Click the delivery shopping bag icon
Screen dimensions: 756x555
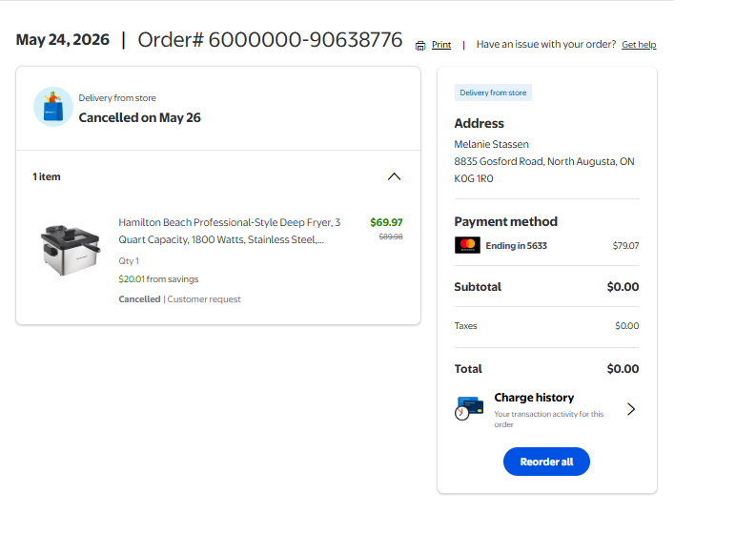pos(53,107)
